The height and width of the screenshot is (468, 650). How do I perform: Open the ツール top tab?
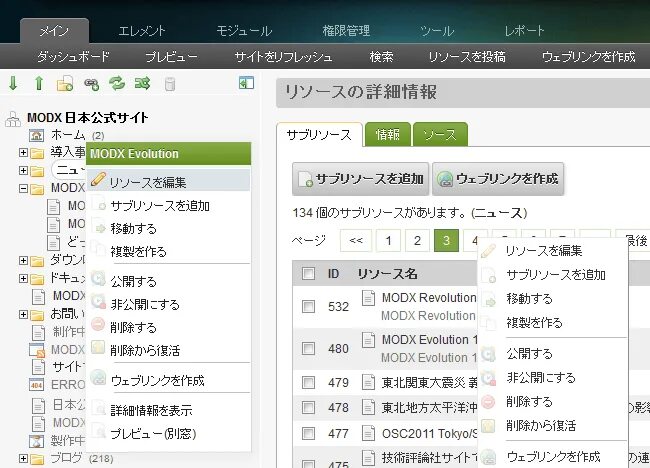tap(437, 31)
